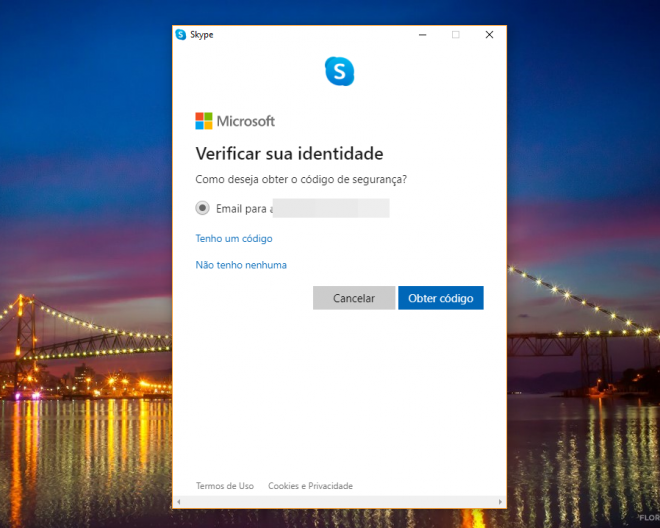Open the "Termos de Uso" link
The image size is (660, 528).
[225, 486]
